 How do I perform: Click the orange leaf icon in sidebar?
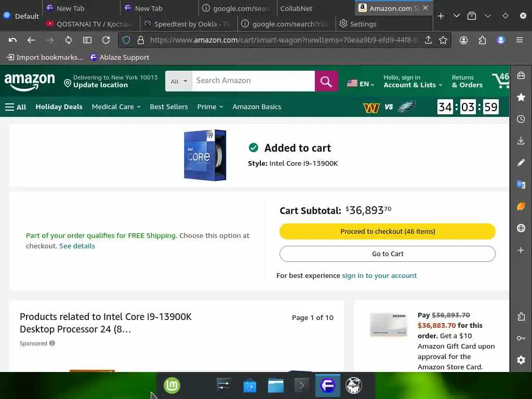click(x=521, y=206)
